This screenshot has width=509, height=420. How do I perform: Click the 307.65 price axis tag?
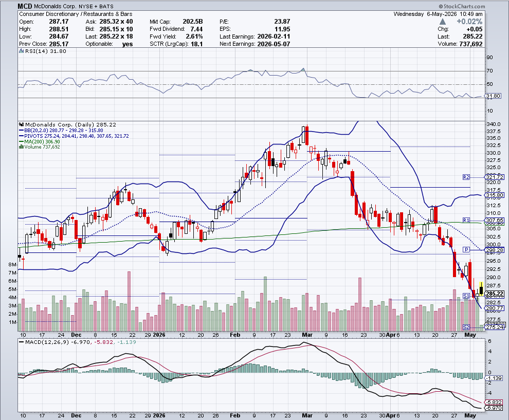click(495, 221)
